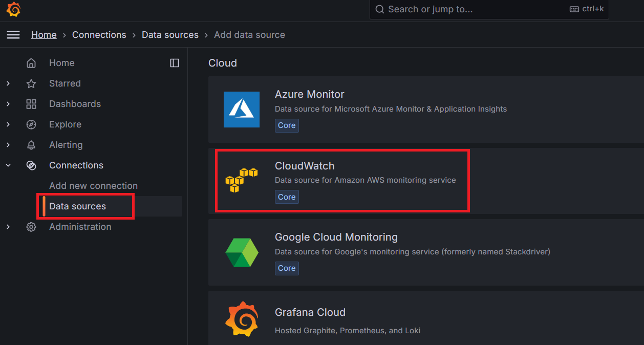This screenshot has width=644, height=345.
Task: Select the Azure Monitor data source icon
Action: click(x=241, y=109)
